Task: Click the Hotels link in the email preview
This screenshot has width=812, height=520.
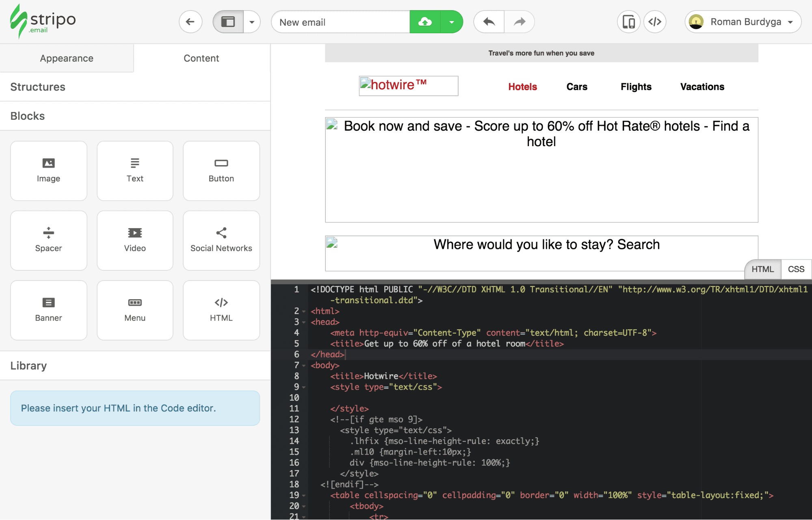Action: (x=522, y=86)
